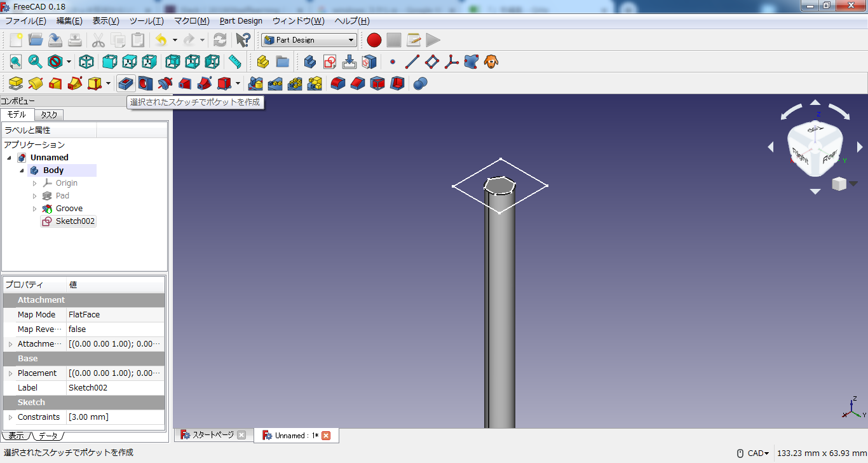868x463 pixels.
Task: Undo the last action with the yellow arrow
Action: pos(161,40)
